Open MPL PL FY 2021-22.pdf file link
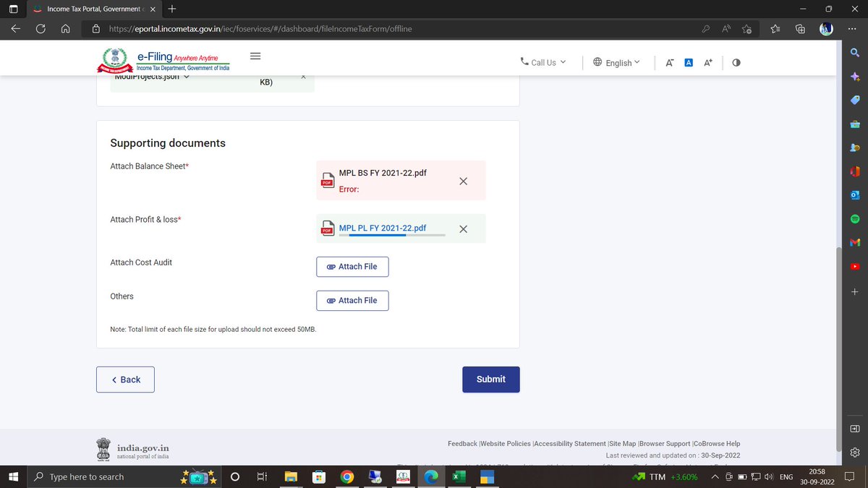Screen dimensions: 868x488 tap(383, 228)
